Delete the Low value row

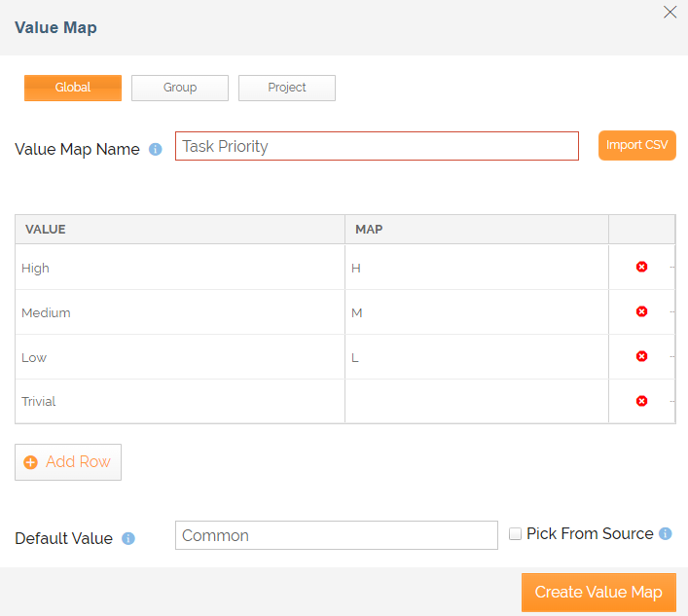(641, 356)
